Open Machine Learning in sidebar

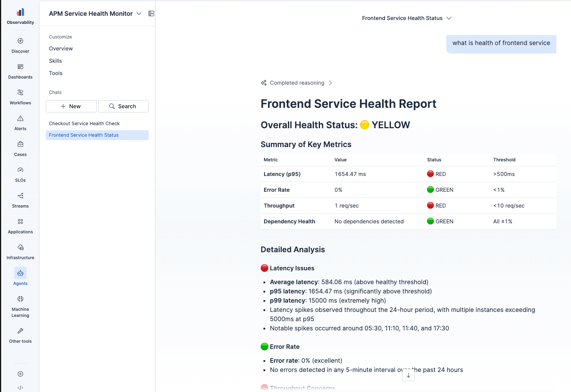[x=20, y=306]
